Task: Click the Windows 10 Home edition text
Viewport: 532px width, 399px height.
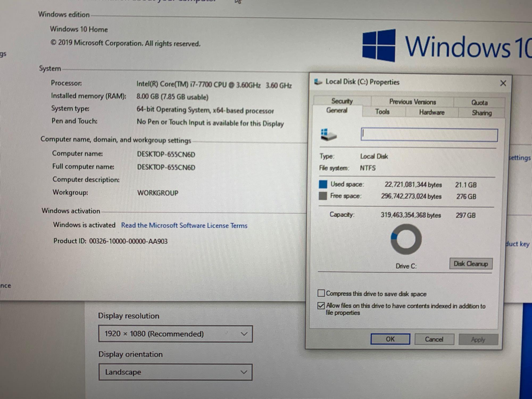Action: coord(79,29)
